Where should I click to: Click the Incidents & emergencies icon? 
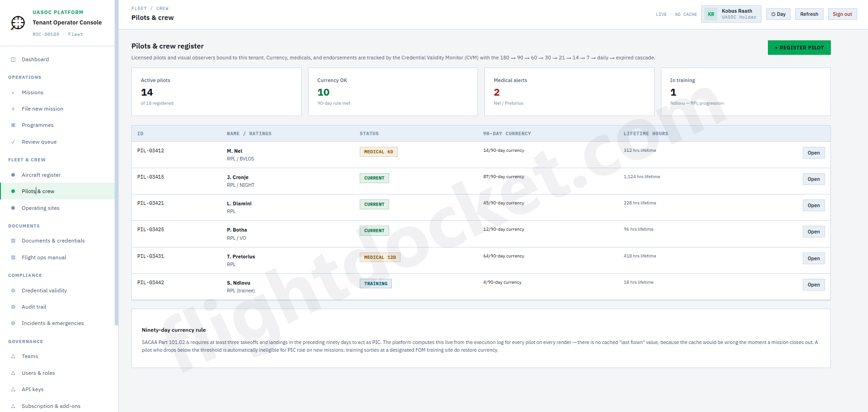pyautogui.click(x=14, y=323)
